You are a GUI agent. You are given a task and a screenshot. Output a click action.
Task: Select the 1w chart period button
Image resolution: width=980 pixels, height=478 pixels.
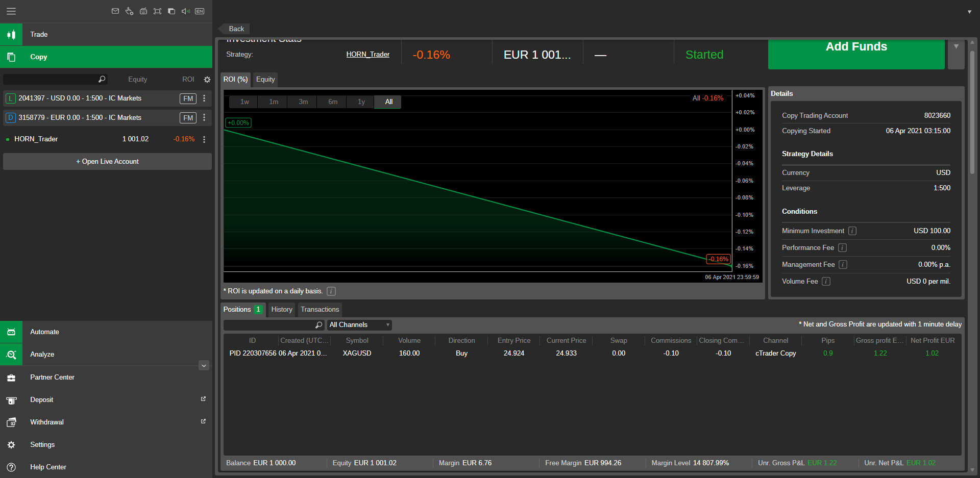pyautogui.click(x=244, y=102)
